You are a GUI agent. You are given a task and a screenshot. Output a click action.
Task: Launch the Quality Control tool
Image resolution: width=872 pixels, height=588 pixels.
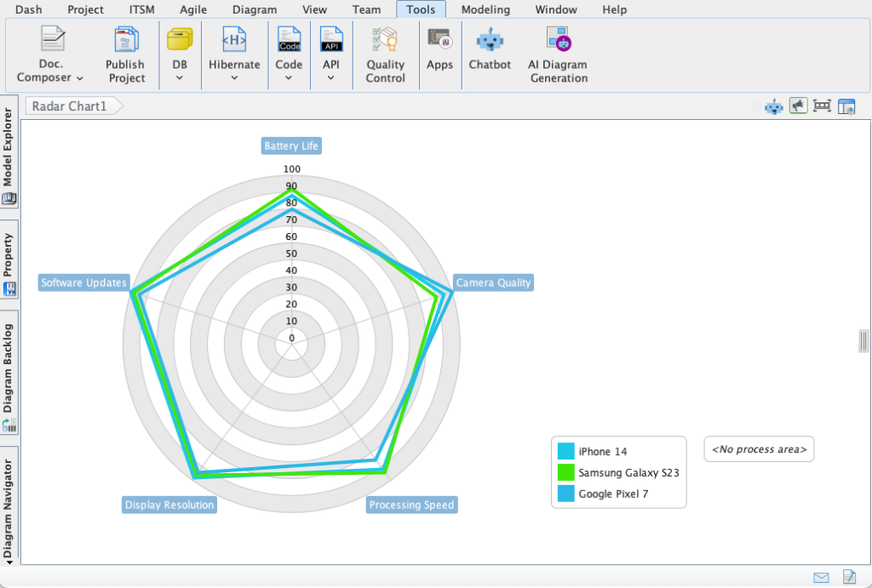click(385, 53)
